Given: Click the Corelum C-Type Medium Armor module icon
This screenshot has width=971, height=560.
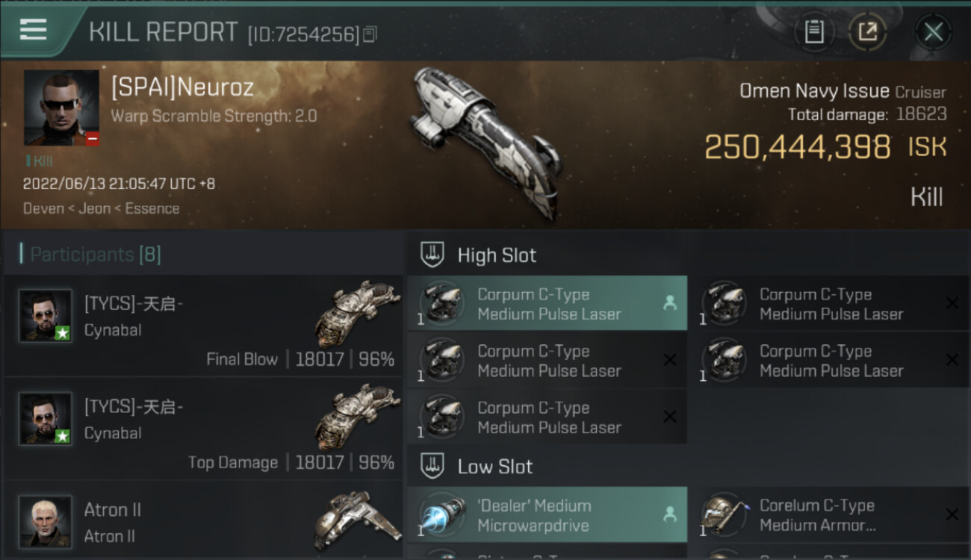Looking at the screenshot, I should pyautogui.click(x=724, y=515).
